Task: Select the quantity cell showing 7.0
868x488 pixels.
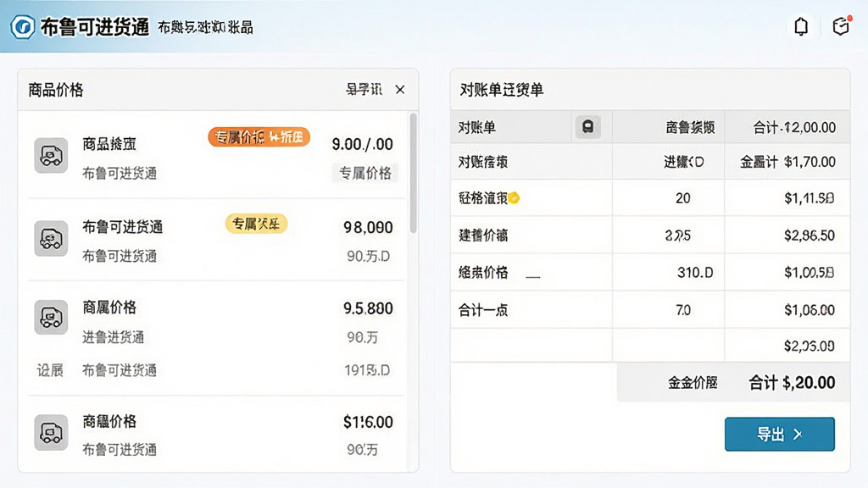Action: 668,310
